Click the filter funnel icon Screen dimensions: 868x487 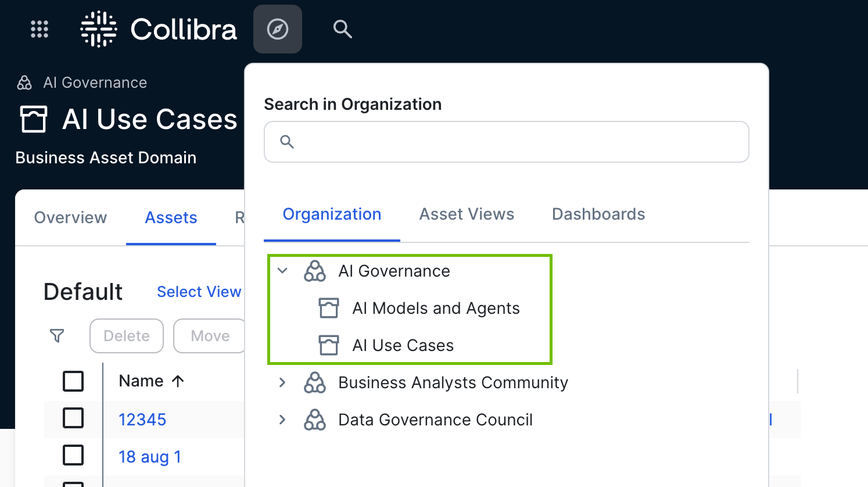57,336
